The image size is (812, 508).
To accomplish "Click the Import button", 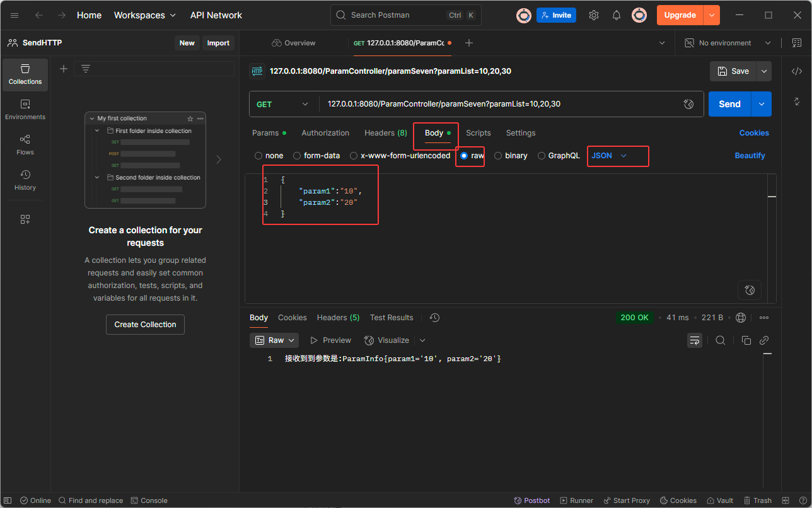I will 218,43.
